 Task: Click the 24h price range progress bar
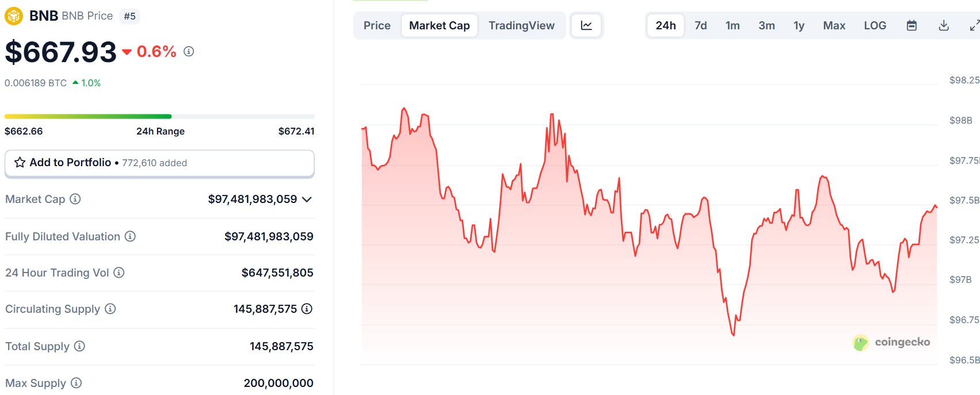click(x=159, y=116)
